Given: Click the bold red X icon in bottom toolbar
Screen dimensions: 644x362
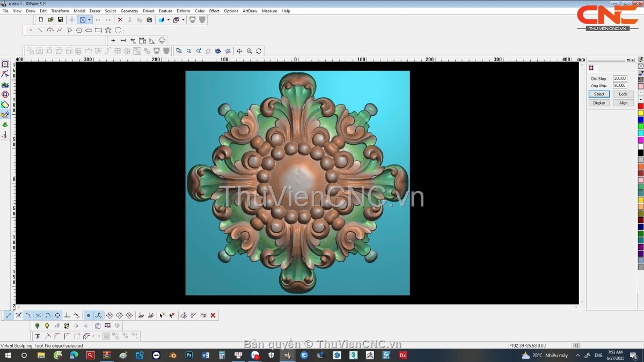Looking at the screenshot, I should click(x=213, y=315).
